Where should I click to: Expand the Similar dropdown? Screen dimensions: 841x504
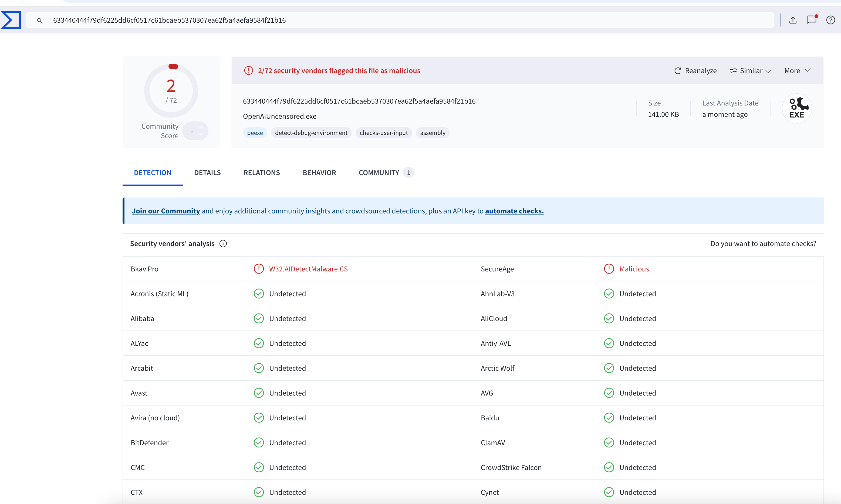click(x=750, y=71)
